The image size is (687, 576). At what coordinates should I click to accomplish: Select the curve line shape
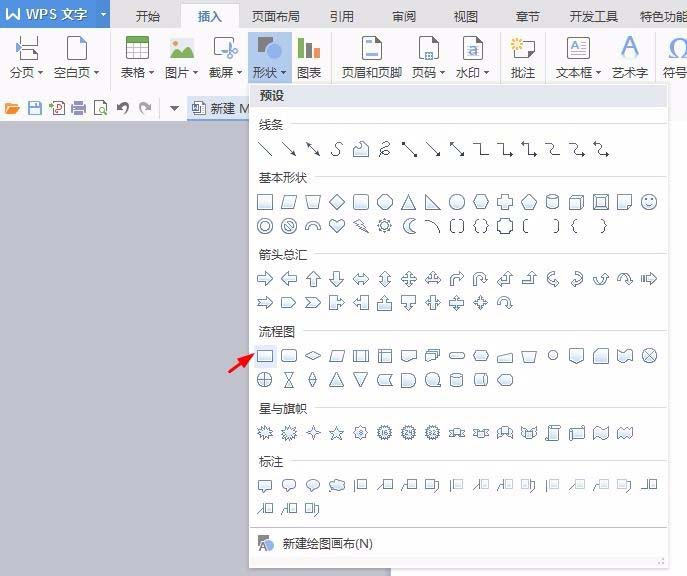pyautogui.click(x=336, y=149)
